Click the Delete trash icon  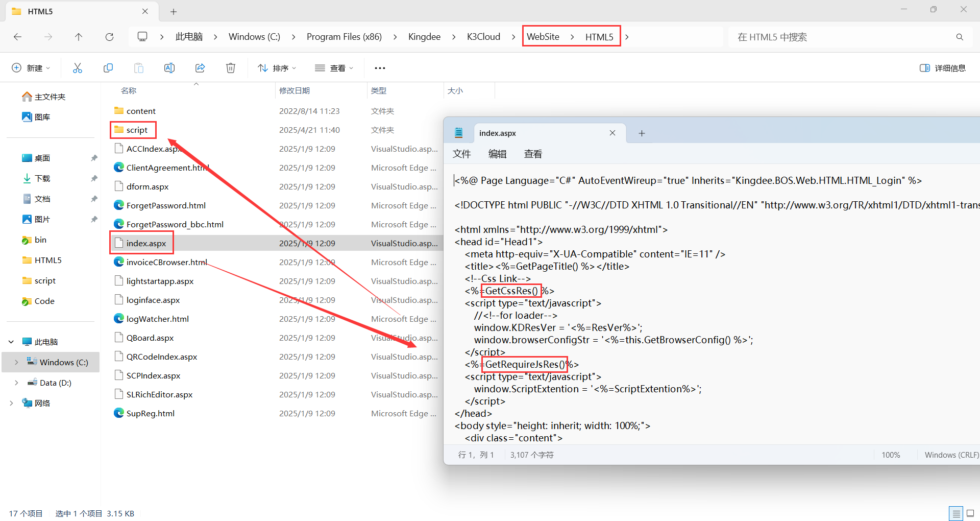click(x=231, y=68)
